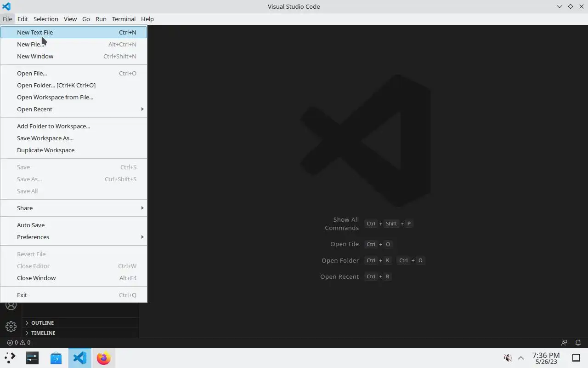Screen dimensions: 588x368
Task: Open the Edit menu
Action: pos(23,19)
